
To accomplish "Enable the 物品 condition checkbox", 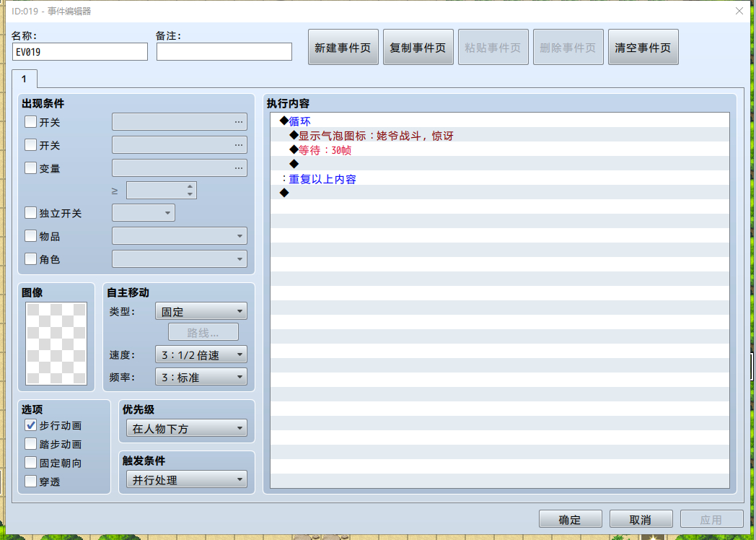I will click(x=30, y=236).
